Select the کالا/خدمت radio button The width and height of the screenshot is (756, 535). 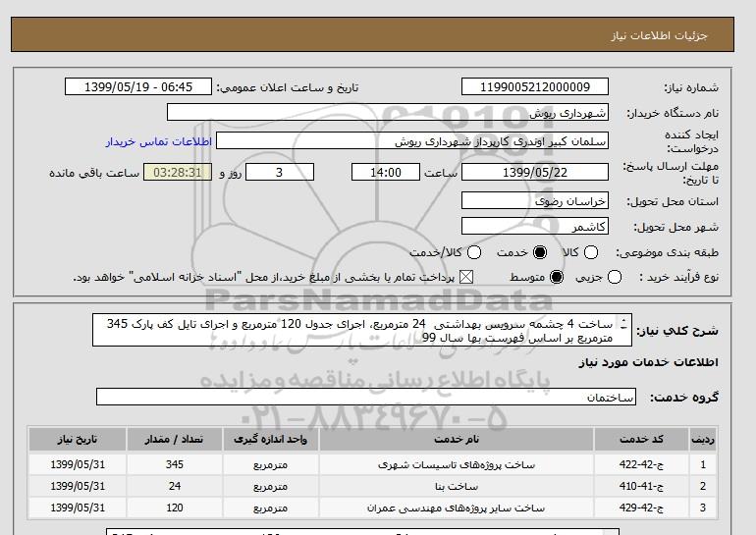click(x=474, y=252)
